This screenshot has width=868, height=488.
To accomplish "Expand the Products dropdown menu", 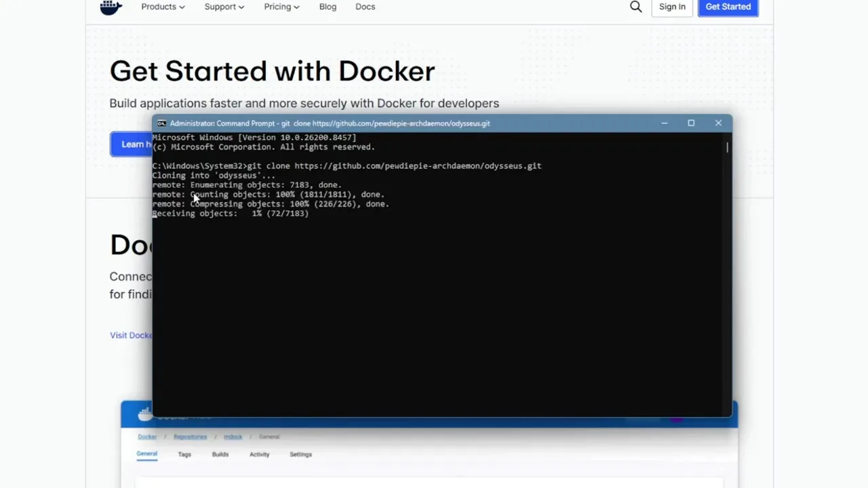I will 163,7.
